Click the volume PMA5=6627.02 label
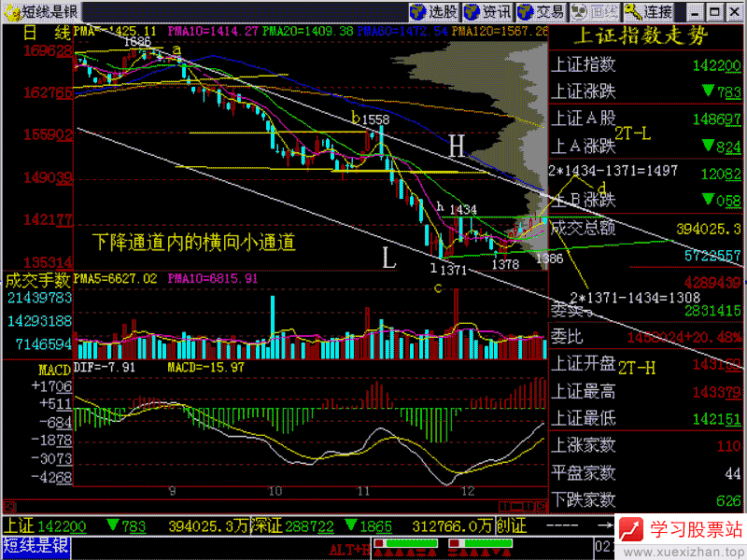This screenshot has width=747, height=560. click(115, 278)
